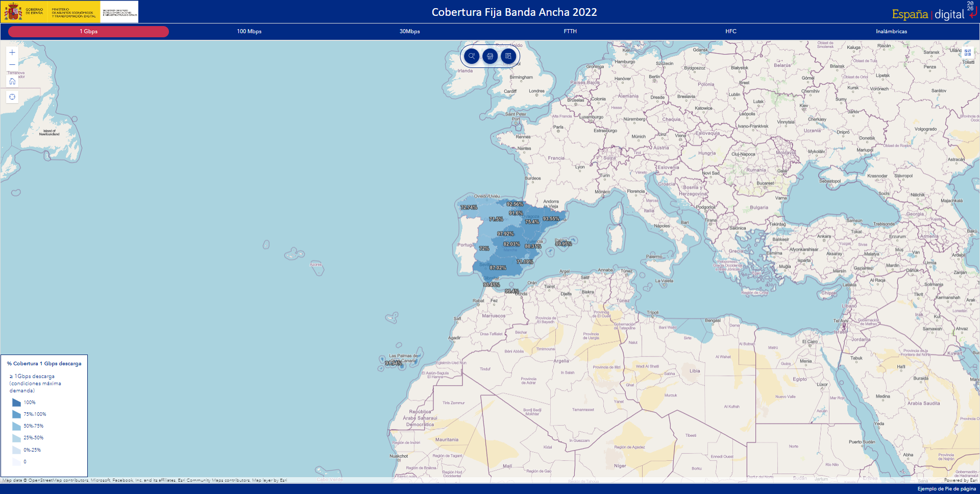
Task: Zoom in on the map with the plus button
Action: [x=12, y=53]
